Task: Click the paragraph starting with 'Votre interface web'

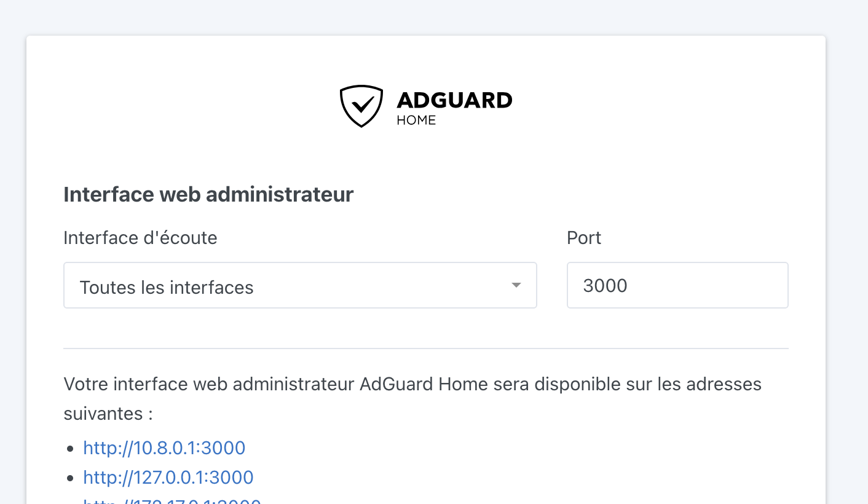Action: click(x=412, y=399)
